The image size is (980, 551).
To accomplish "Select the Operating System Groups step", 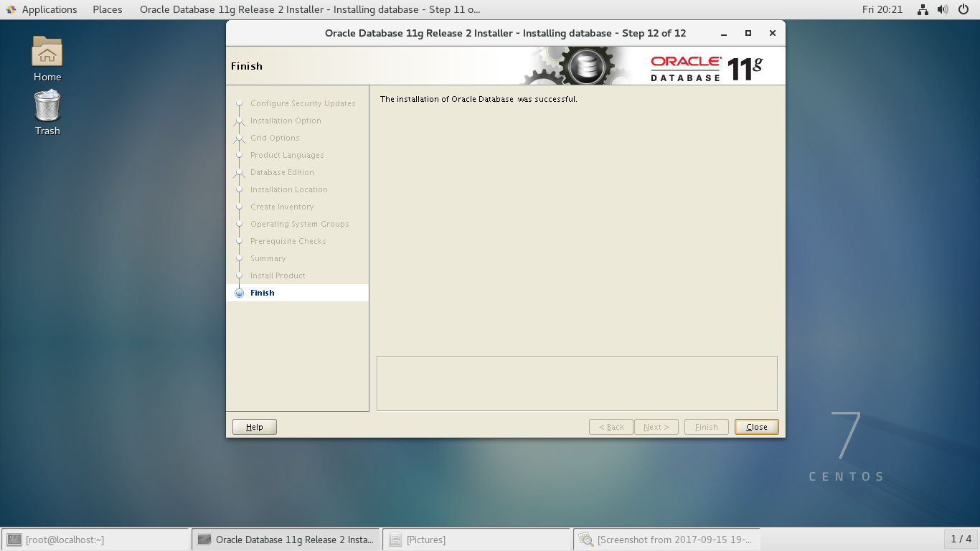I will pyautogui.click(x=299, y=224).
